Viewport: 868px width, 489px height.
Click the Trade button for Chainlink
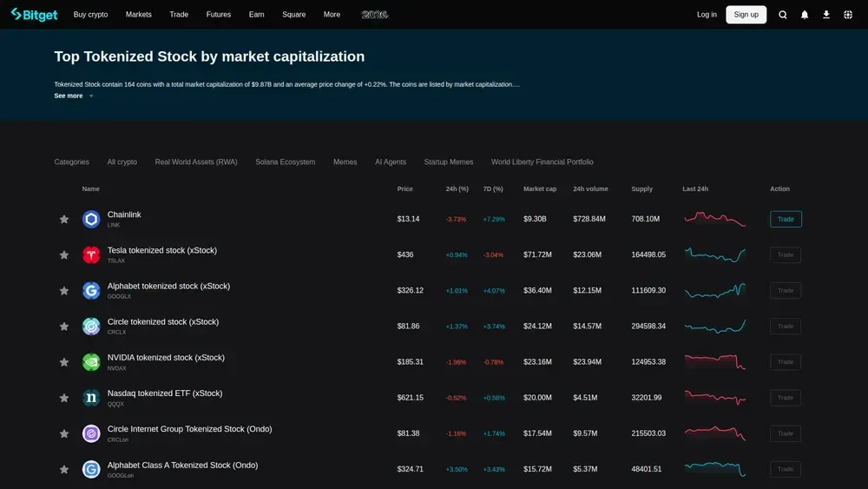point(786,219)
